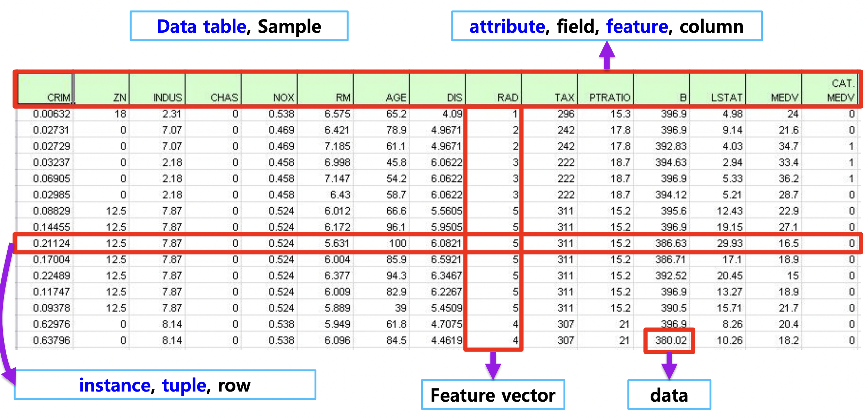Select CRIM value 0.08829
Image resolution: width=868 pixels, height=418 pixels.
(46, 211)
